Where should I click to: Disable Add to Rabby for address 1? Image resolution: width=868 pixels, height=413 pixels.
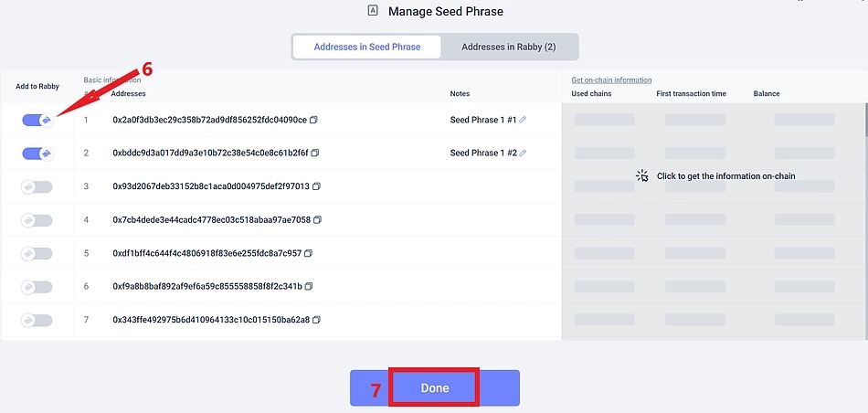click(37, 120)
